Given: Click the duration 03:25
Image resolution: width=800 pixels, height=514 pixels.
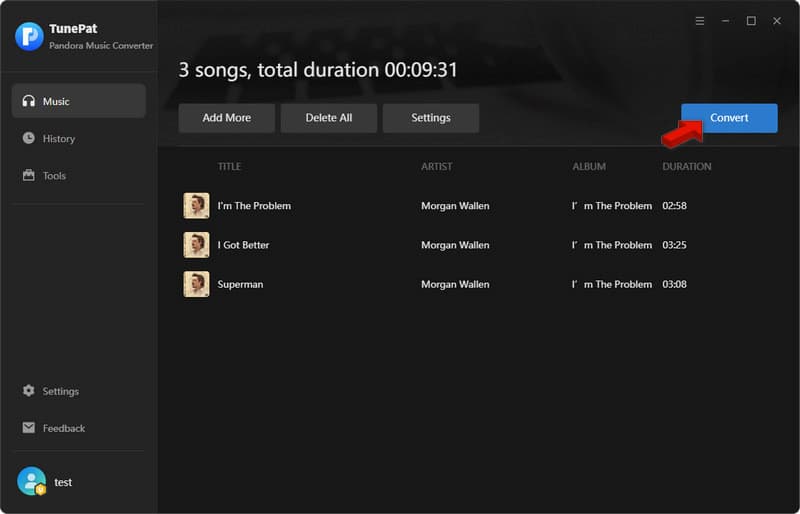Looking at the screenshot, I should 674,245.
